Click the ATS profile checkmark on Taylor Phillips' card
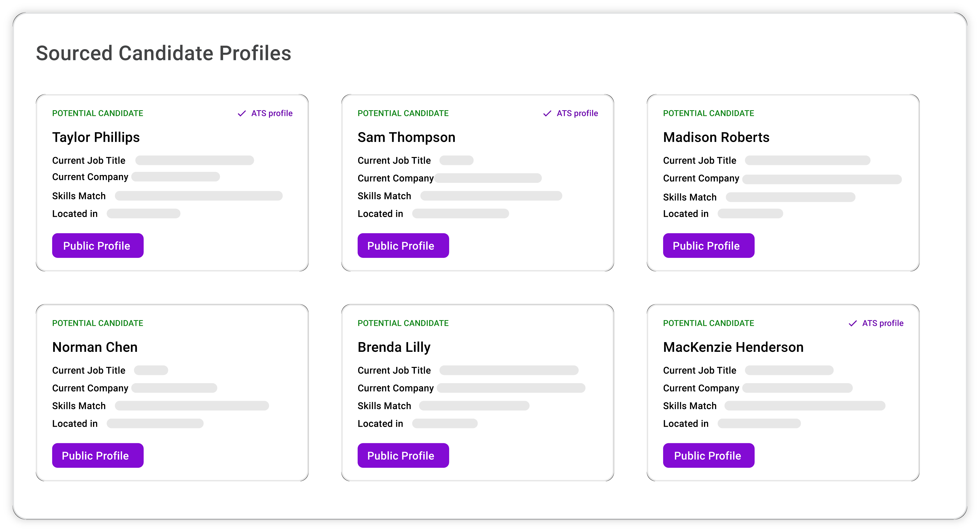980x532 pixels. click(x=242, y=113)
